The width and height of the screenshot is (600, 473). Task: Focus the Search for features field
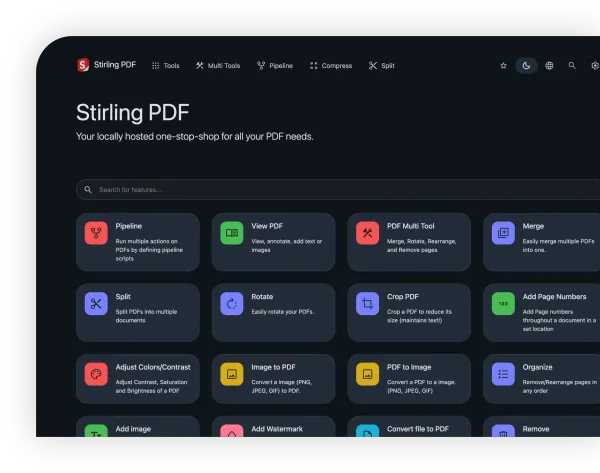[x=338, y=189]
